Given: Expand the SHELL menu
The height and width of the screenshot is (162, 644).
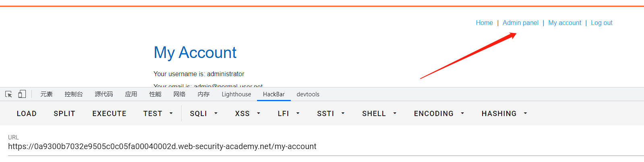Looking at the screenshot, I should (379, 114).
